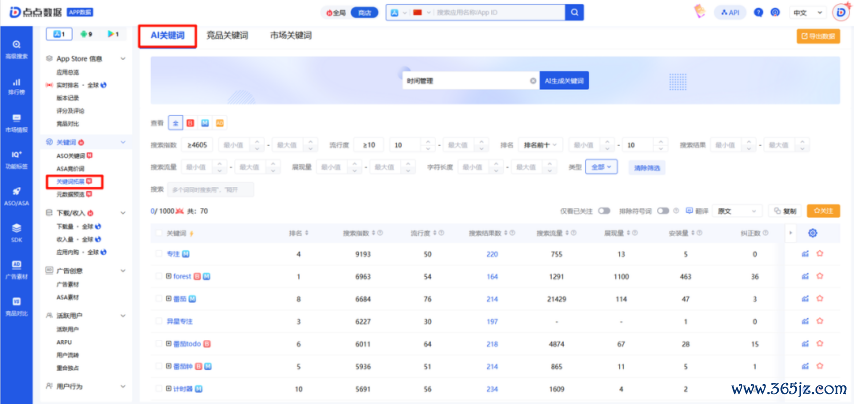Image resolution: width=854 pixels, height=404 pixels.
Task: Click the 时间管理 keyword input field
Action: click(x=465, y=81)
